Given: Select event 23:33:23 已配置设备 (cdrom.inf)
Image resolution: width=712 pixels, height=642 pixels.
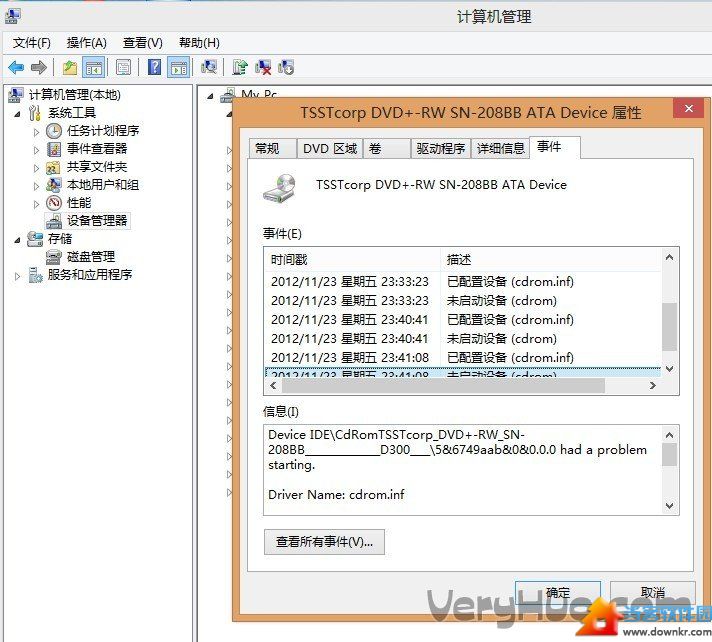Looking at the screenshot, I should (x=463, y=281).
